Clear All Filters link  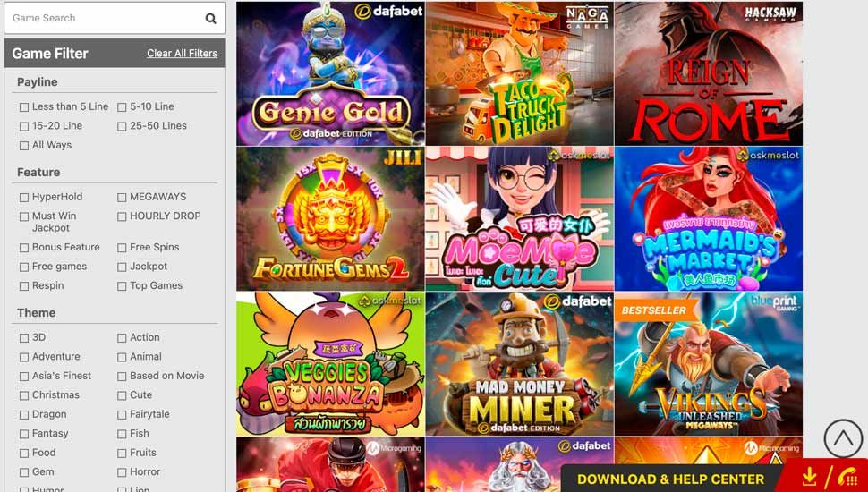pyautogui.click(x=183, y=53)
